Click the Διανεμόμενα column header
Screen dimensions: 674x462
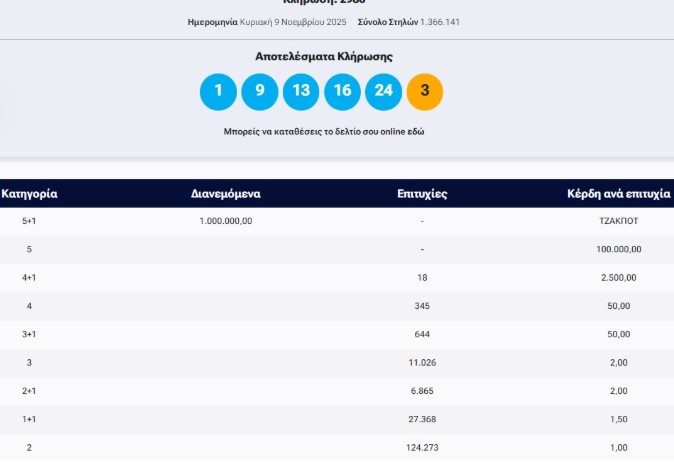point(226,194)
